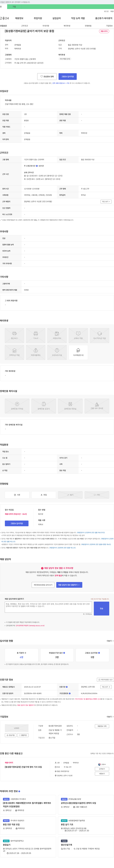
Task: Click the 식사제공(1식) welfare icon
Action: point(78,352)
